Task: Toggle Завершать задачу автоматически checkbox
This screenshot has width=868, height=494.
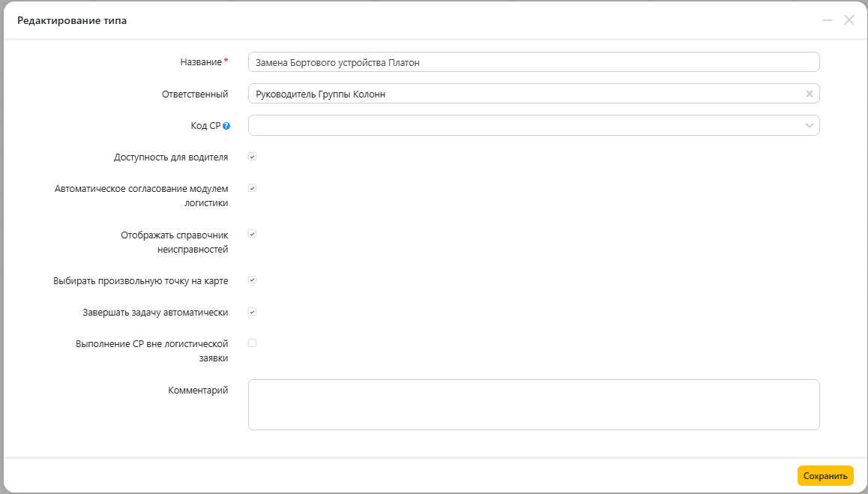Action: click(x=253, y=312)
